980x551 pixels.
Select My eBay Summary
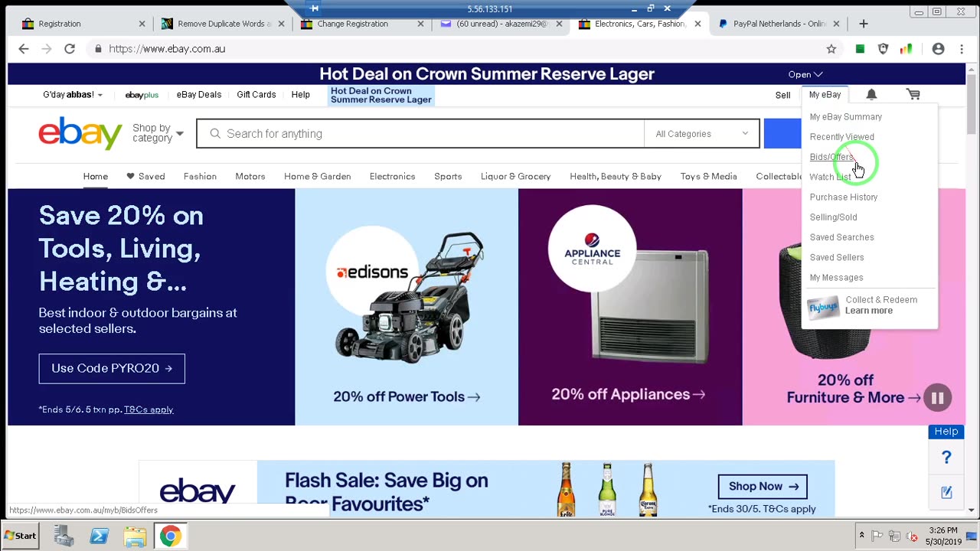point(845,117)
